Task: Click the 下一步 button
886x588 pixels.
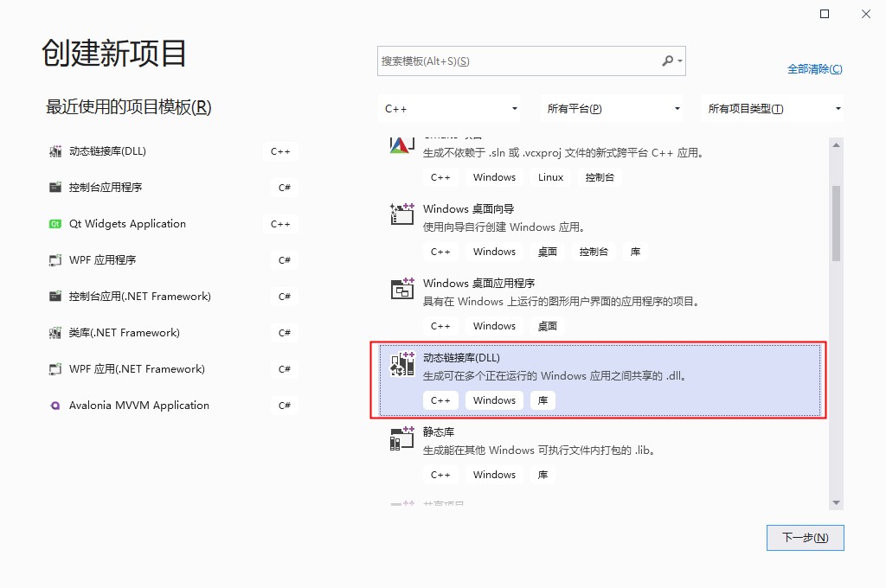Action: (x=805, y=538)
